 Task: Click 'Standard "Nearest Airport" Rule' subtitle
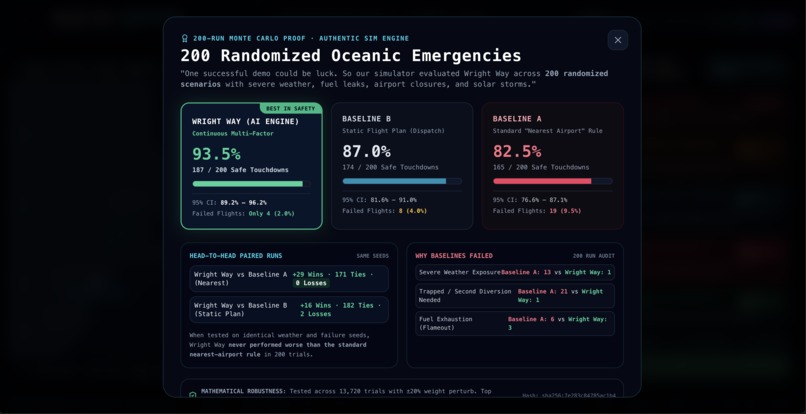point(547,131)
